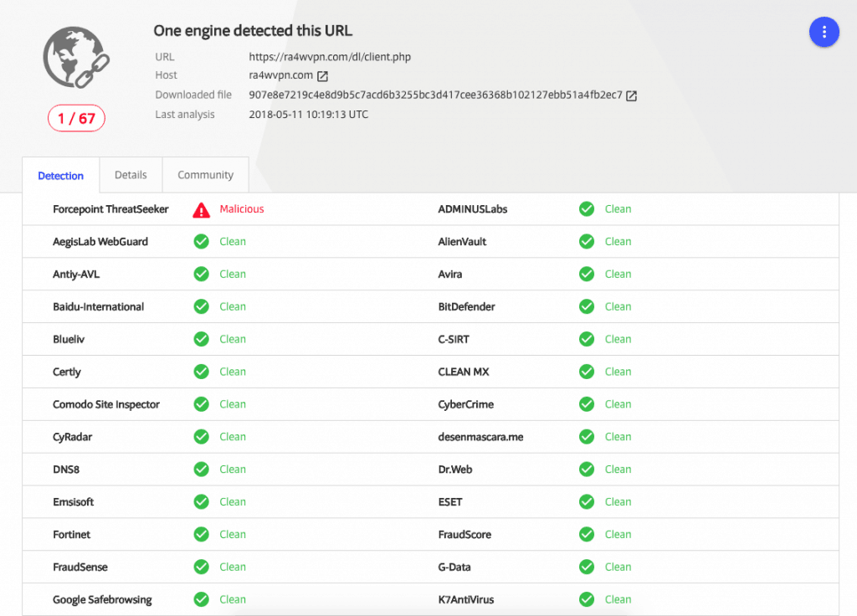Screen dimensions: 857x616
Task: Click the green check icon for Comodo Site Inspector
Action: coord(201,404)
